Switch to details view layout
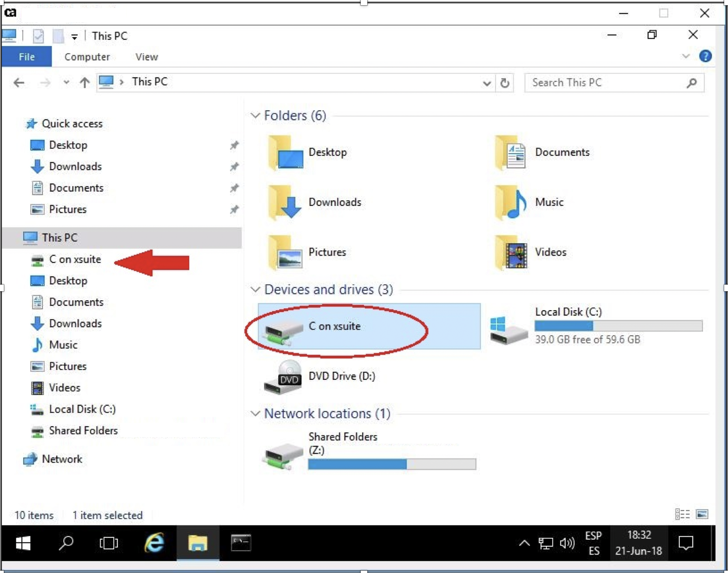This screenshot has width=728, height=573. pyautogui.click(x=682, y=514)
